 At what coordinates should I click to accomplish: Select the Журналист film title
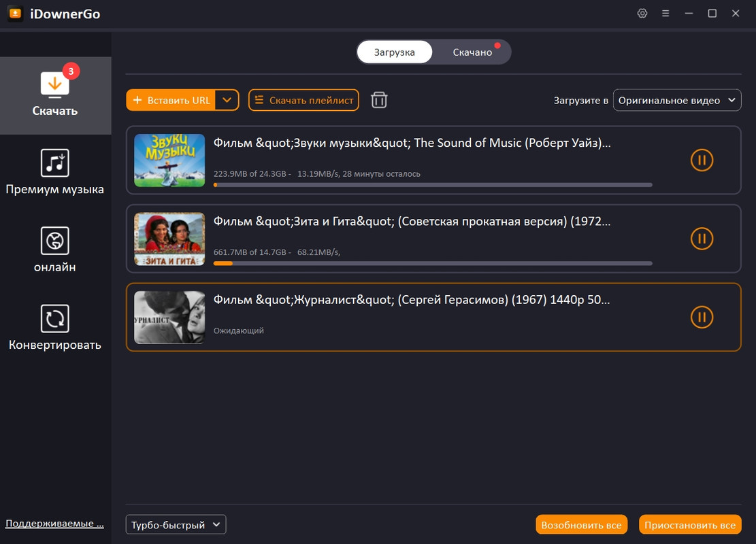(x=411, y=300)
